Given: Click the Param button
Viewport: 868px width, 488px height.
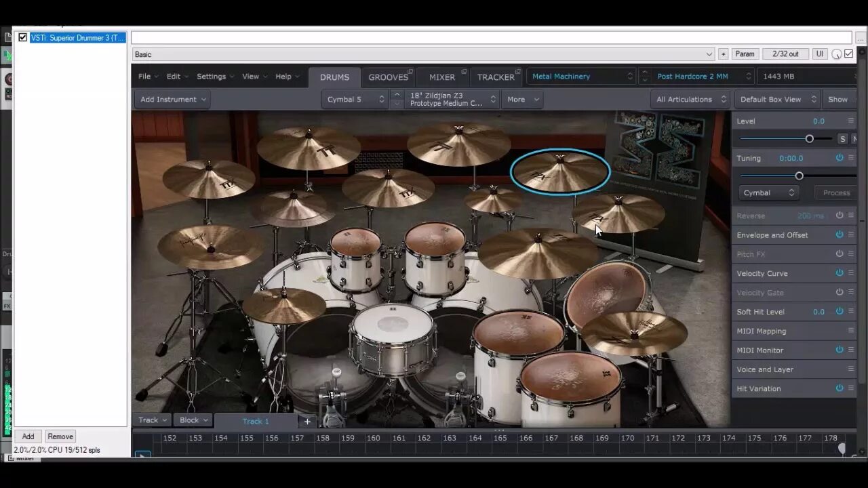Looking at the screenshot, I should (745, 54).
